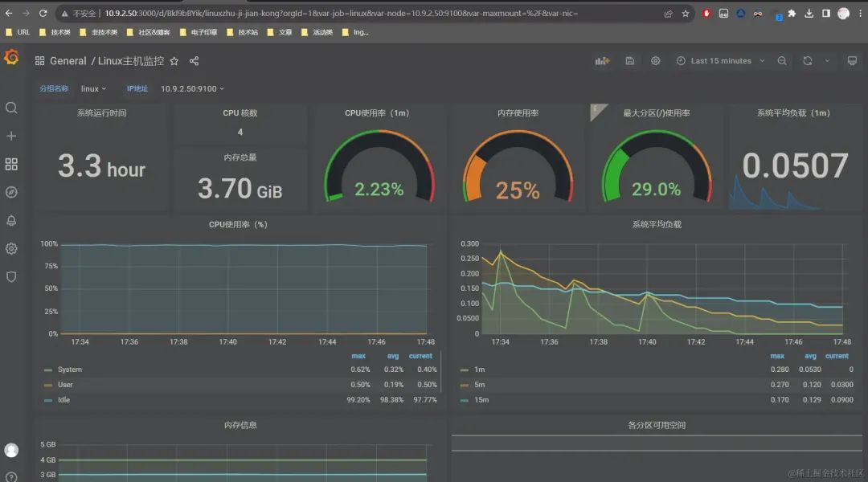Open the search dashboards icon
Screen dimensions: 868x482
pos(11,108)
